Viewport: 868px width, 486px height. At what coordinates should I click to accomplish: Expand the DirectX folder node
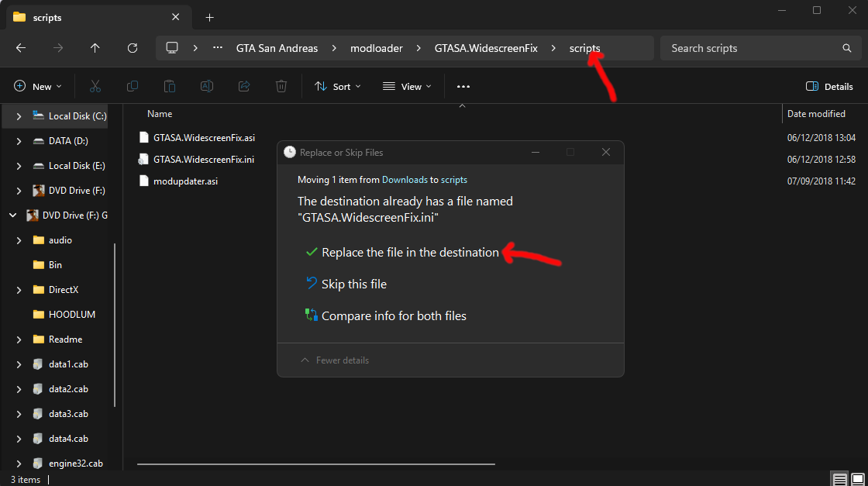[x=19, y=290]
